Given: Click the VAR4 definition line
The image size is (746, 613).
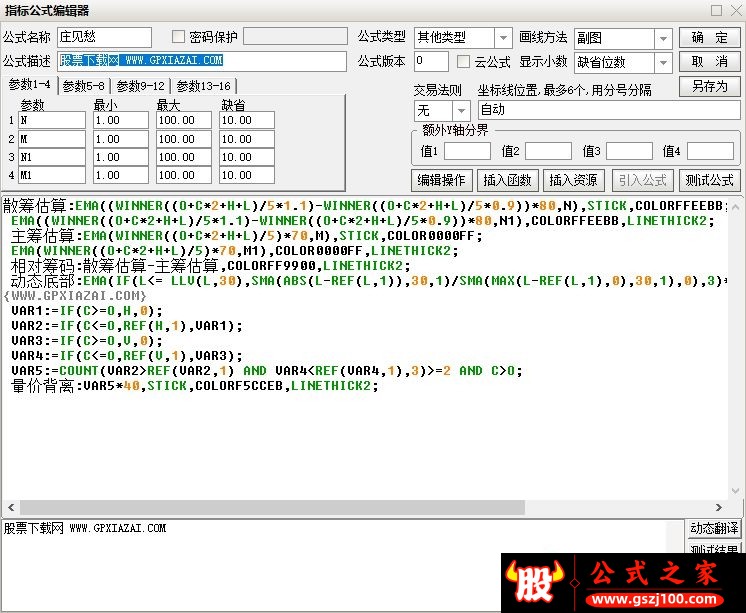Looking at the screenshot, I should pos(127,356).
